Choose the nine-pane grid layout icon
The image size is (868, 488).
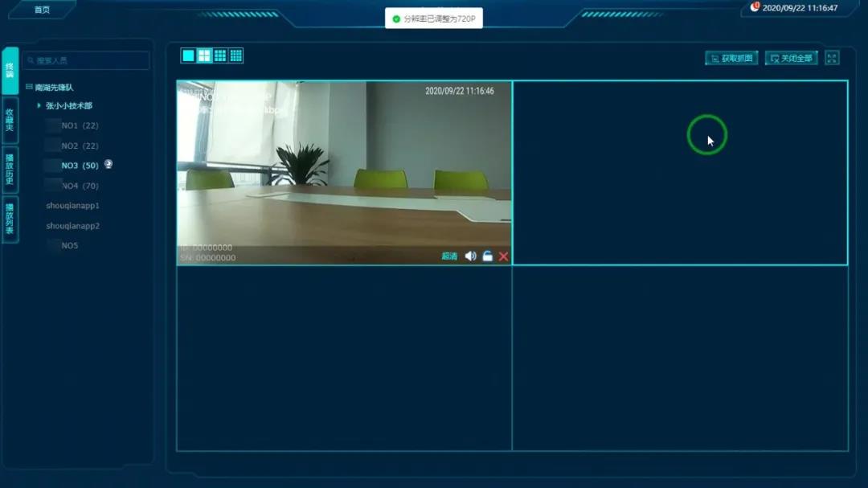[x=220, y=55]
